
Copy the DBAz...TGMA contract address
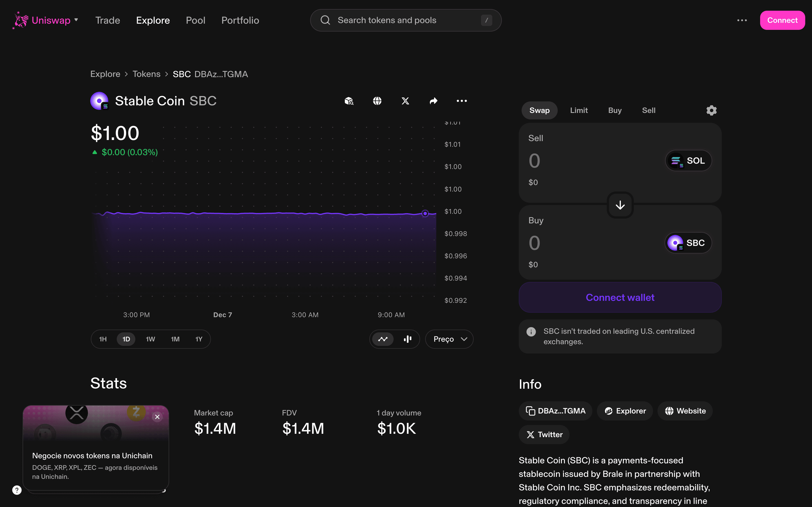coord(556,411)
